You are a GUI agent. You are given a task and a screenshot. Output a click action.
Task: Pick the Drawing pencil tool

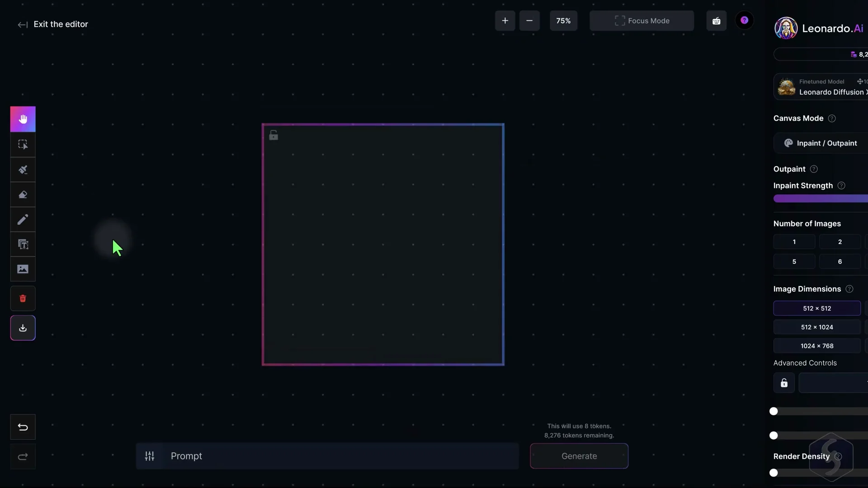[x=23, y=220]
